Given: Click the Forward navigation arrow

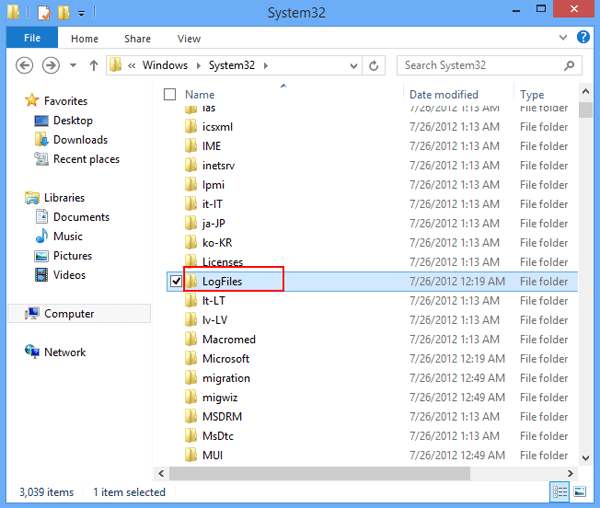Looking at the screenshot, I should (51, 65).
